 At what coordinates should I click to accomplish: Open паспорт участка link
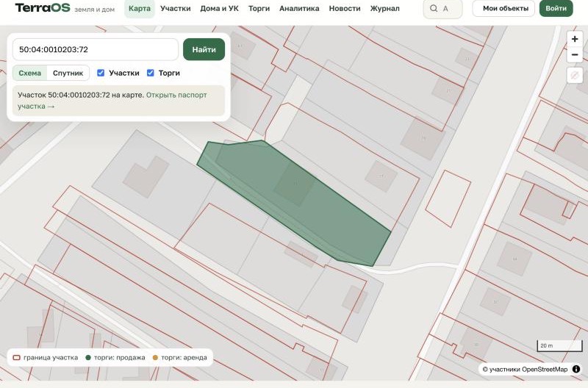tap(112, 101)
